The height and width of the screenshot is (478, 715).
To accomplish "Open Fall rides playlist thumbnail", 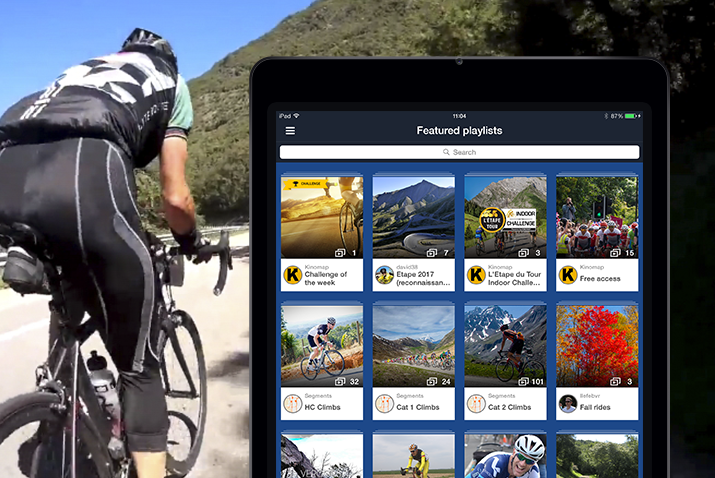I will point(597,346).
